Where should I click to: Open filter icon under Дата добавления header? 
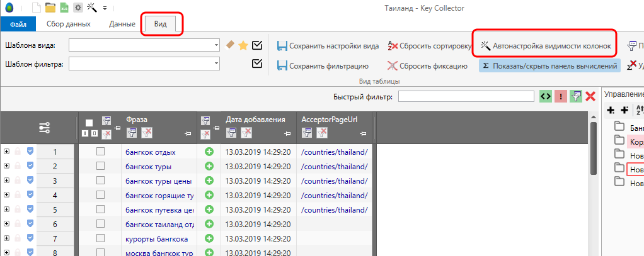coord(231,132)
